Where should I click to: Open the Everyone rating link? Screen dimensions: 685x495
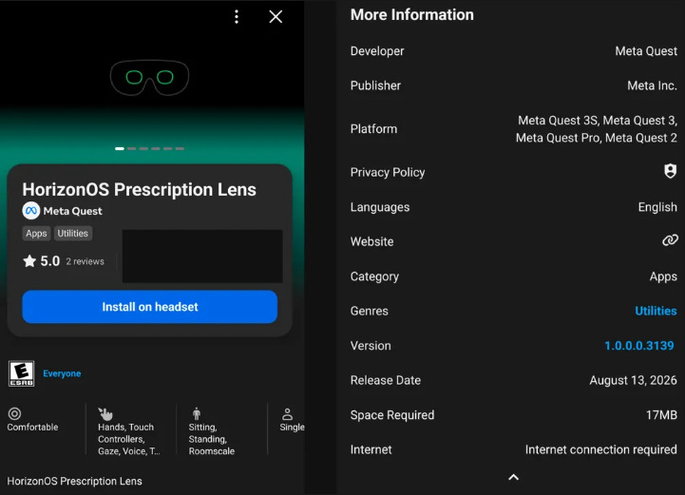pyautogui.click(x=62, y=374)
